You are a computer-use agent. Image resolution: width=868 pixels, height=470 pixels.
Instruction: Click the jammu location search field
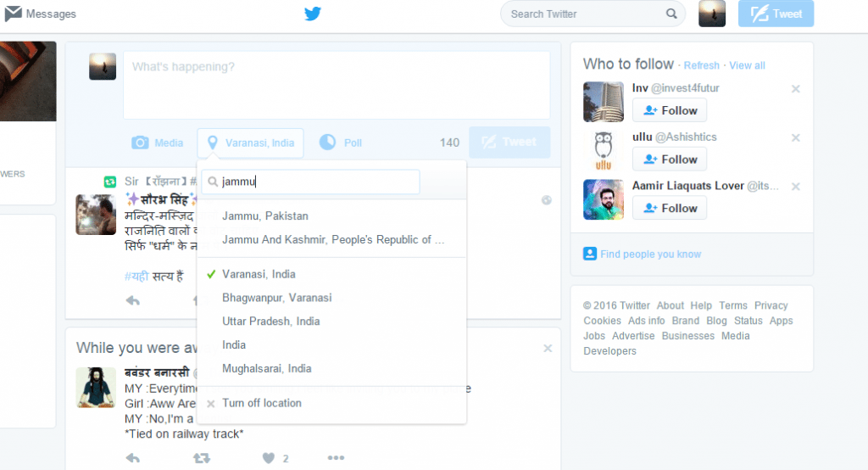pyautogui.click(x=310, y=182)
